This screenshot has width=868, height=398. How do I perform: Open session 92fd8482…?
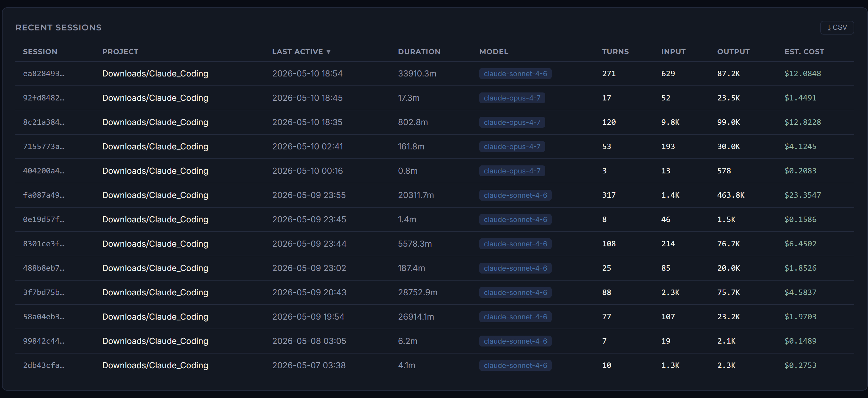click(x=44, y=98)
